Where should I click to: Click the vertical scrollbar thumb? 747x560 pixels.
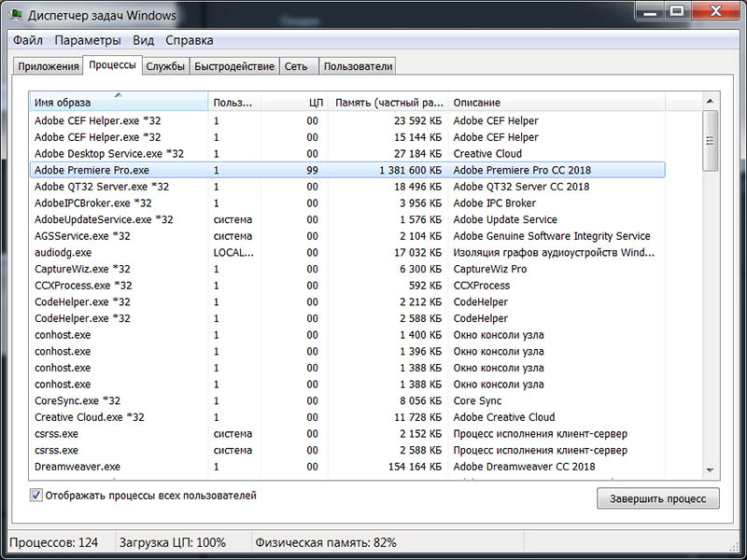710,141
